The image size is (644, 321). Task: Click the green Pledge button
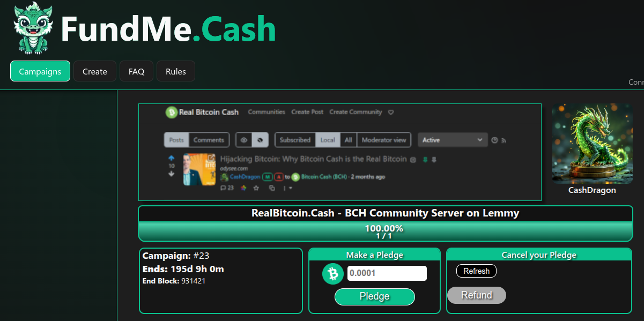click(x=375, y=296)
